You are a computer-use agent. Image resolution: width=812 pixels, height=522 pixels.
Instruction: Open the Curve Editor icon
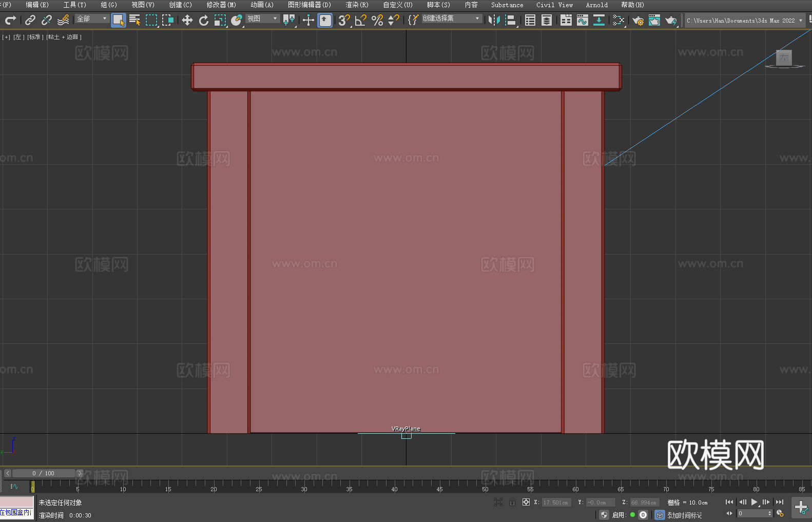coord(583,20)
